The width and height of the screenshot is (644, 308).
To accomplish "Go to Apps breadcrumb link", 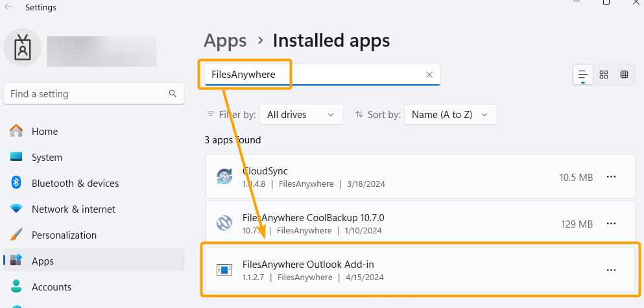I will coord(225,41).
